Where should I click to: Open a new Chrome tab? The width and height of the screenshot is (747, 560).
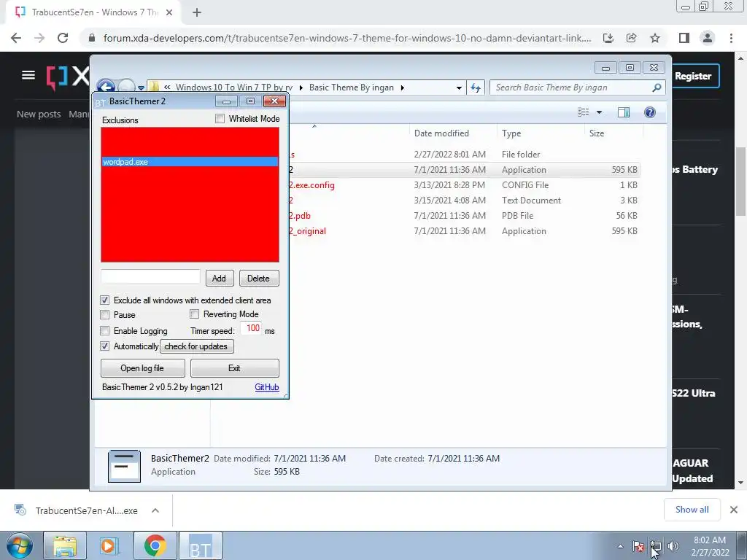tap(197, 12)
